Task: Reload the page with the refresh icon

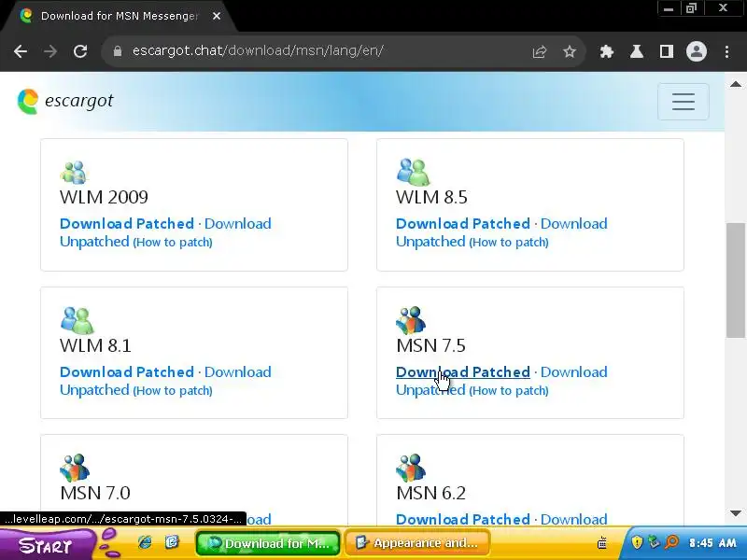Action: pos(80,51)
